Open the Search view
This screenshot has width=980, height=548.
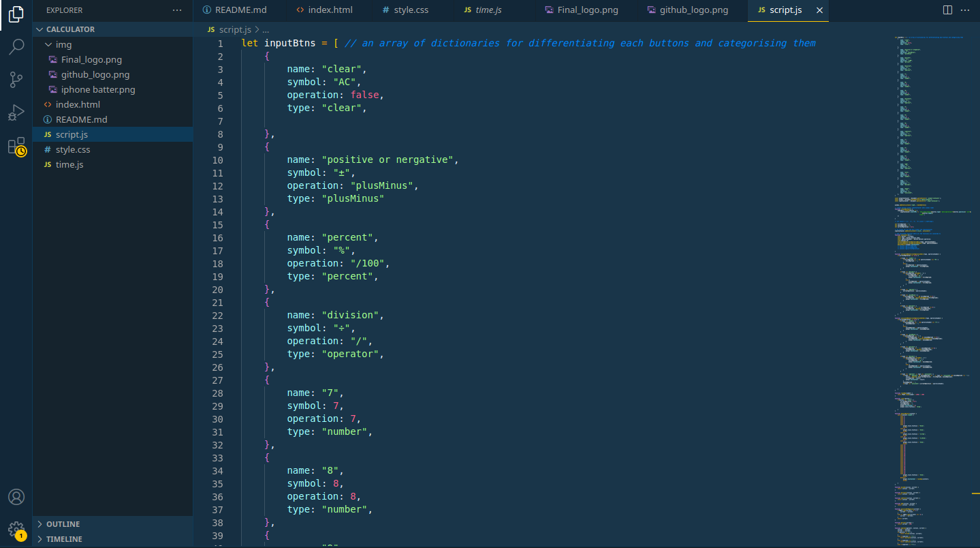(x=16, y=47)
